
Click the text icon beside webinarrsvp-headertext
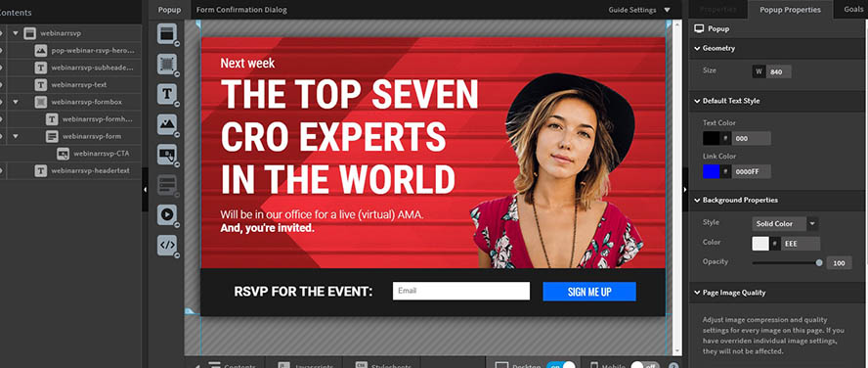click(x=40, y=170)
